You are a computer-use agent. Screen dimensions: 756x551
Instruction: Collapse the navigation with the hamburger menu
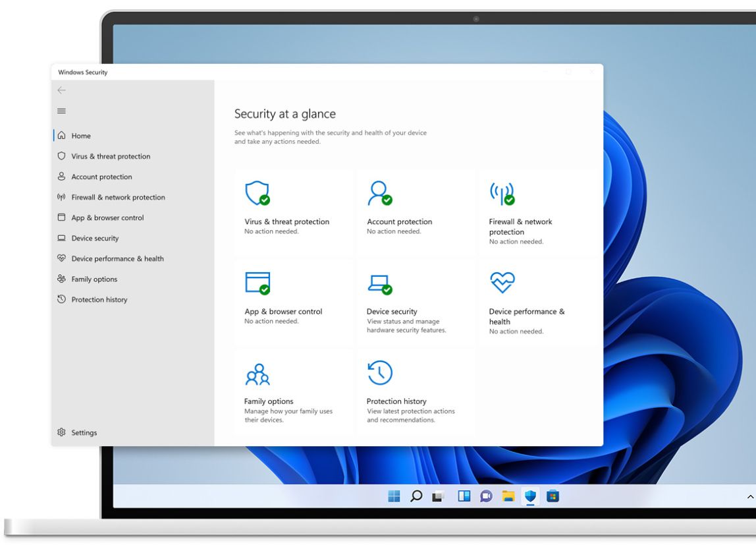[61, 111]
